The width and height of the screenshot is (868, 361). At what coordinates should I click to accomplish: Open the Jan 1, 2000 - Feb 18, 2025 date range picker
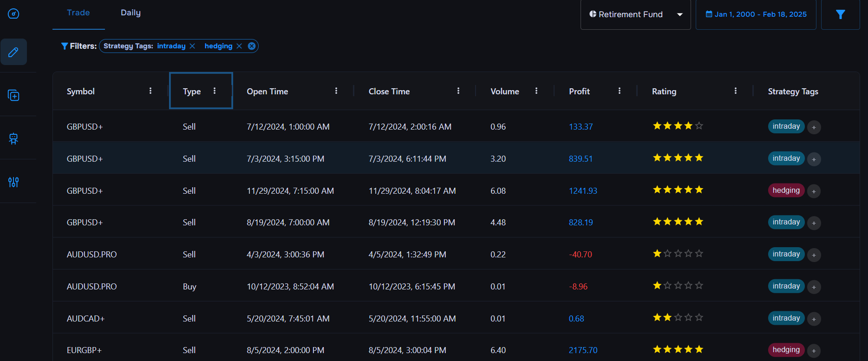pyautogui.click(x=756, y=14)
